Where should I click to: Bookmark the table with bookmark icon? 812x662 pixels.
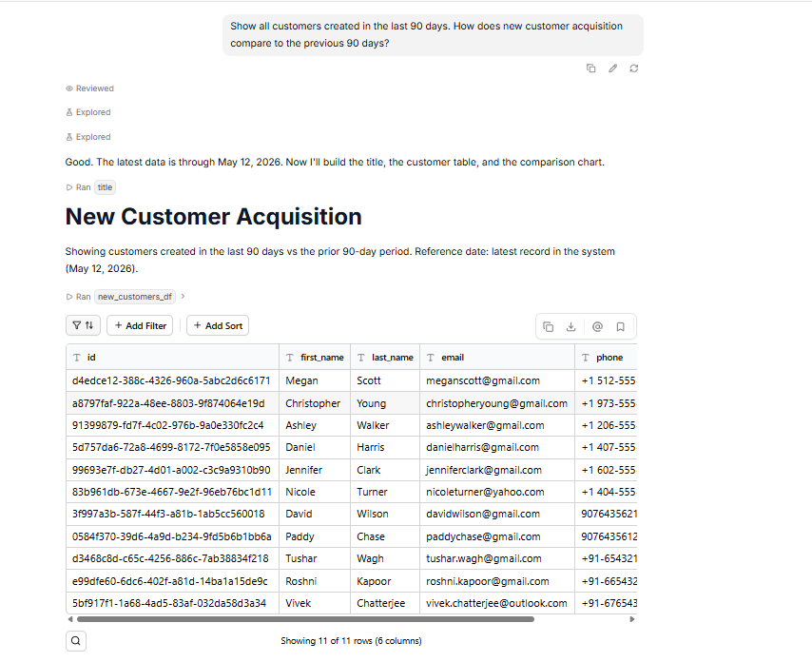pyautogui.click(x=620, y=327)
